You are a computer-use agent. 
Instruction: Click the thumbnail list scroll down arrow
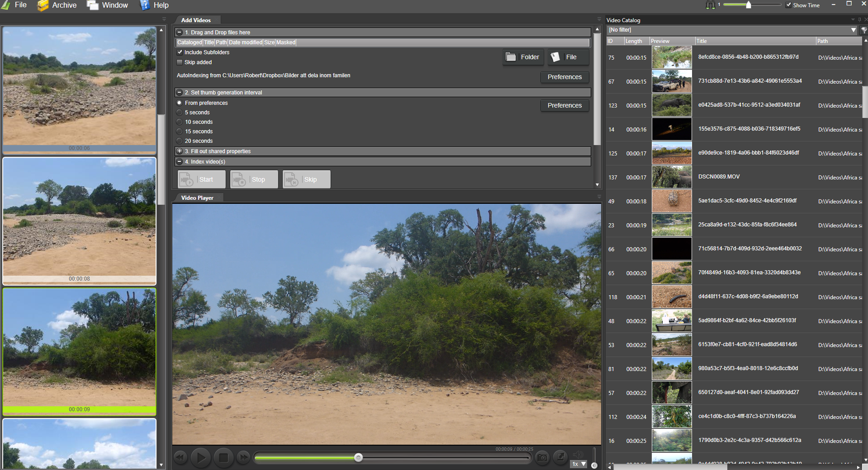(x=161, y=465)
